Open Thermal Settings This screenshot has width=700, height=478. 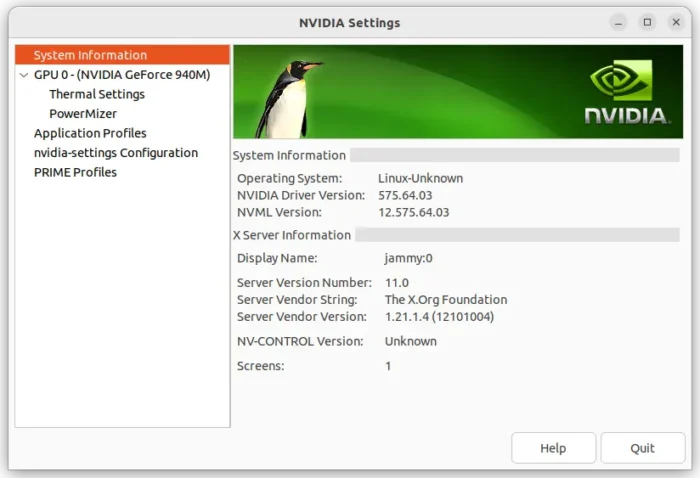click(97, 94)
